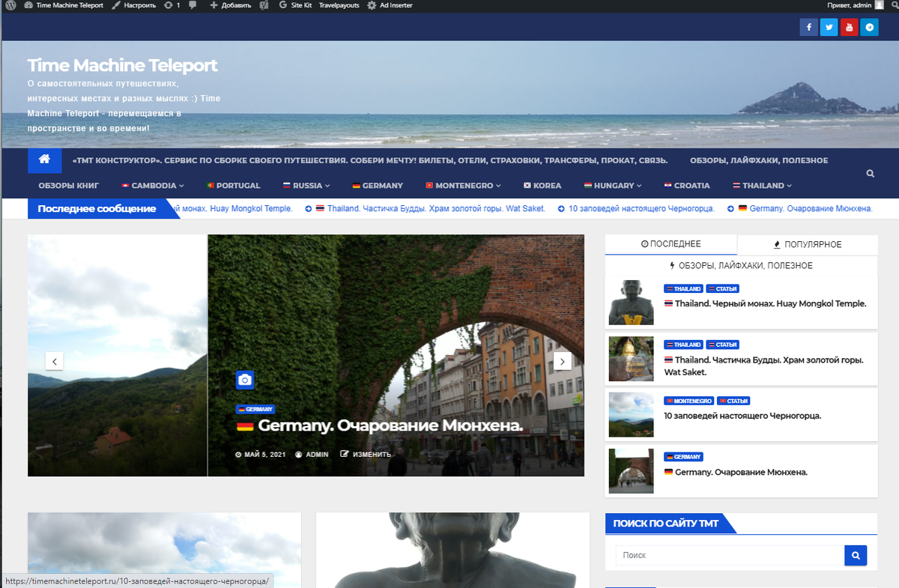The image size is (899, 588).
Task: Open the Korea menu item
Action: click(542, 185)
